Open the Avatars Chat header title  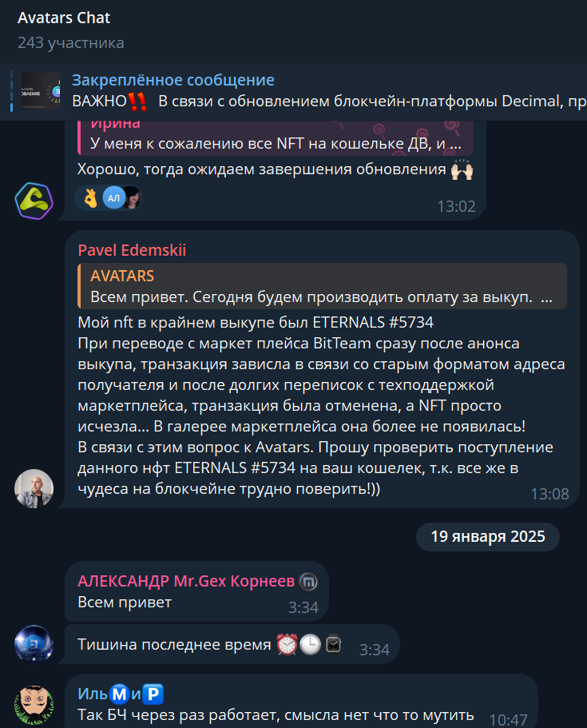pyautogui.click(x=64, y=18)
